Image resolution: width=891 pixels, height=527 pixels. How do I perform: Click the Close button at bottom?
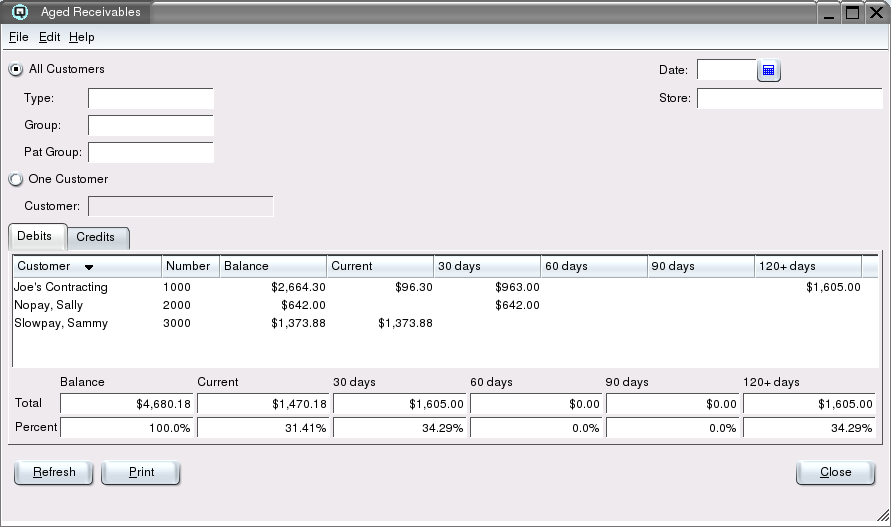click(835, 472)
